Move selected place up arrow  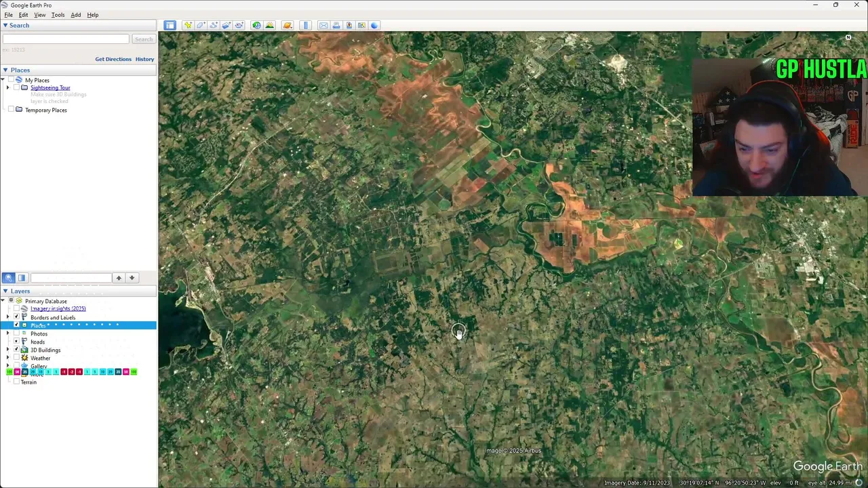[x=119, y=278]
